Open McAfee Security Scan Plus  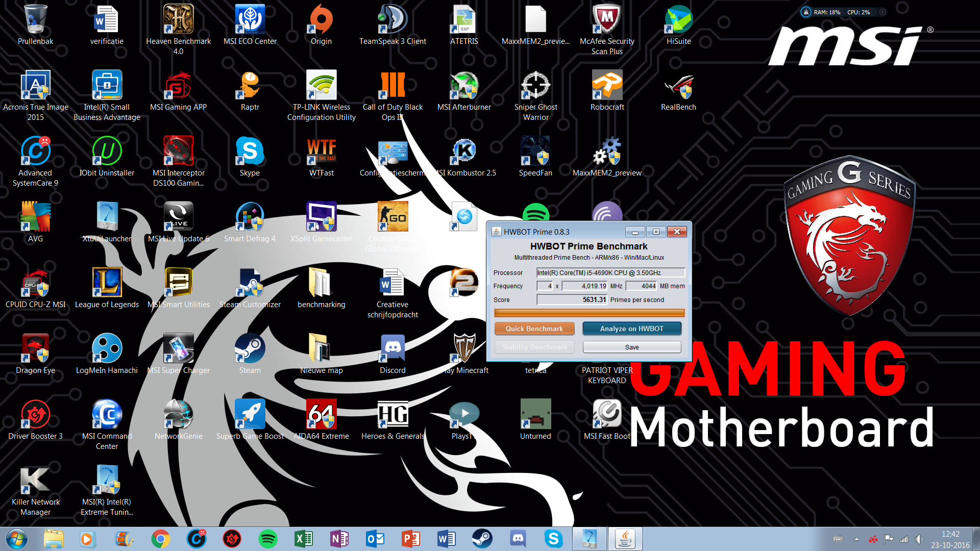[607, 30]
